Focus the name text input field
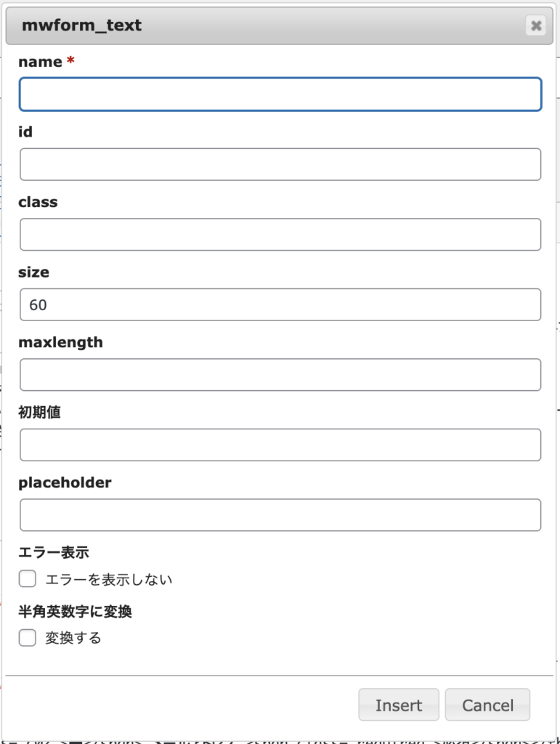Image resolution: width=560 pixels, height=744 pixels. 280,94
